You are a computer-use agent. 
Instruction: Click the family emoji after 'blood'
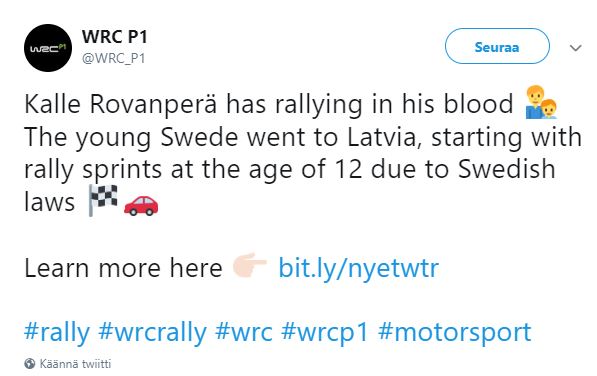click(541, 102)
